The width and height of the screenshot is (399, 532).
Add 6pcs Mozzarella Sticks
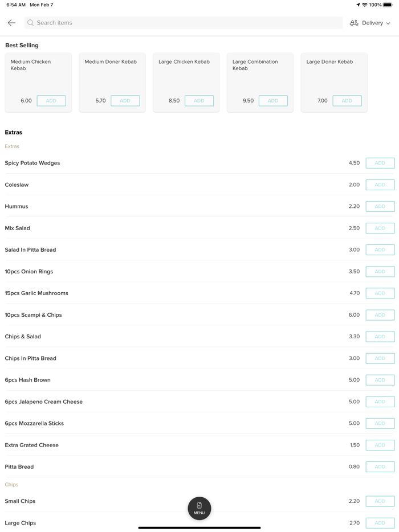pos(380,423)
